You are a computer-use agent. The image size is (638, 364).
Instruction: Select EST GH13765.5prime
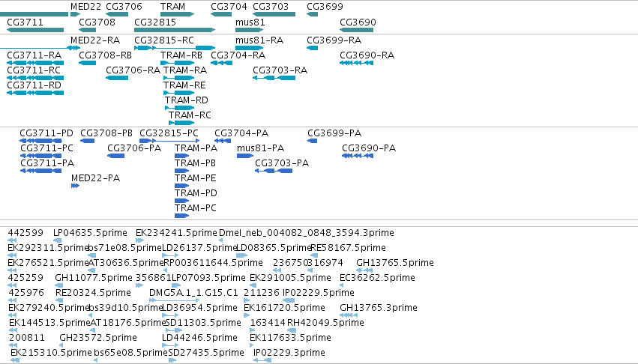(364, 270)
